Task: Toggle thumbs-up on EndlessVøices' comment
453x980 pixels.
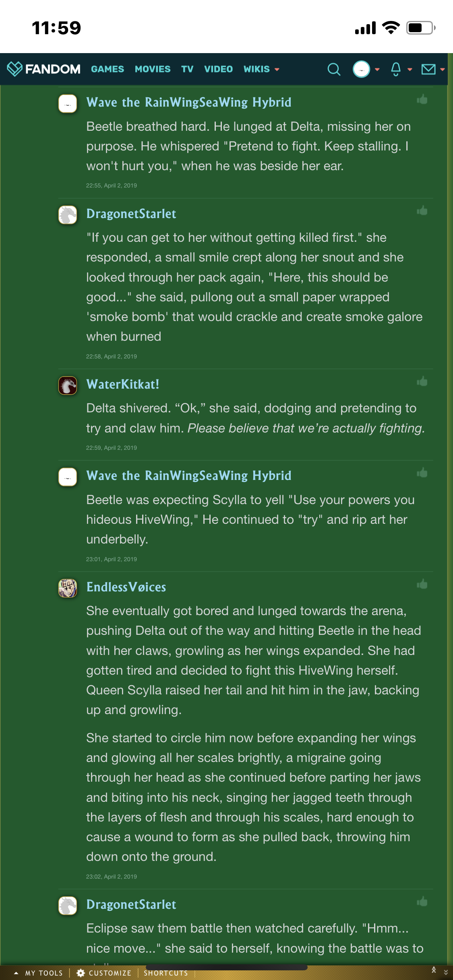Action: (x=422, y=584)
